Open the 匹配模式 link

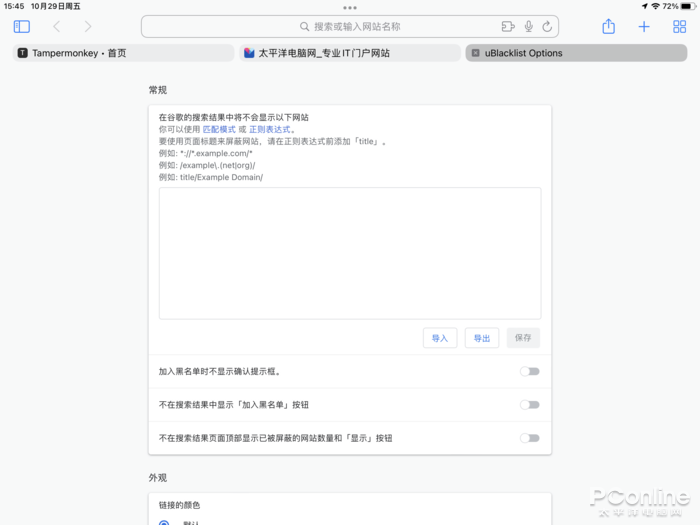[219, 129]
